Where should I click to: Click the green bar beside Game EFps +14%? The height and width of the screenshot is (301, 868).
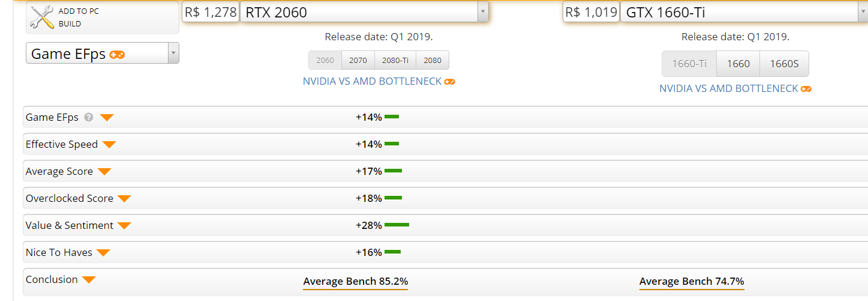392,117
